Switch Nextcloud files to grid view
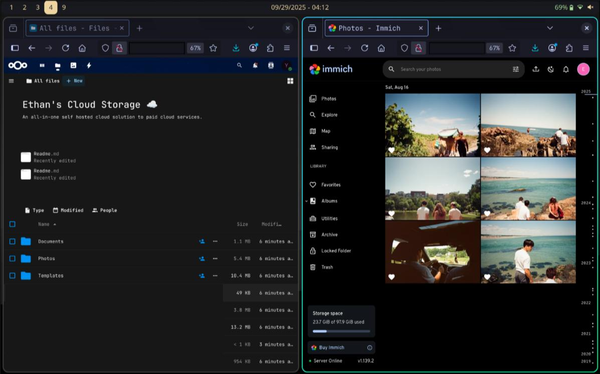This screenshot has width=600, height=374. click(290, 81)
